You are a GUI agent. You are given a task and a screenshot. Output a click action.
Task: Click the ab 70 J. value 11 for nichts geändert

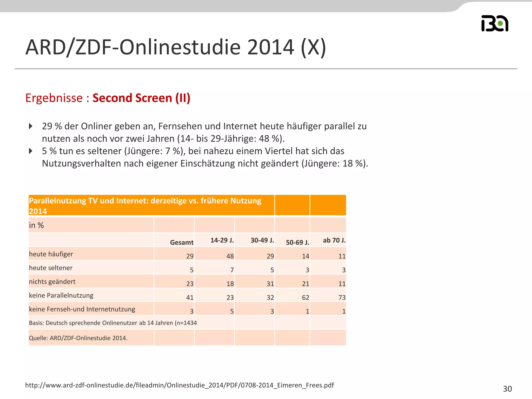[342, 284]
